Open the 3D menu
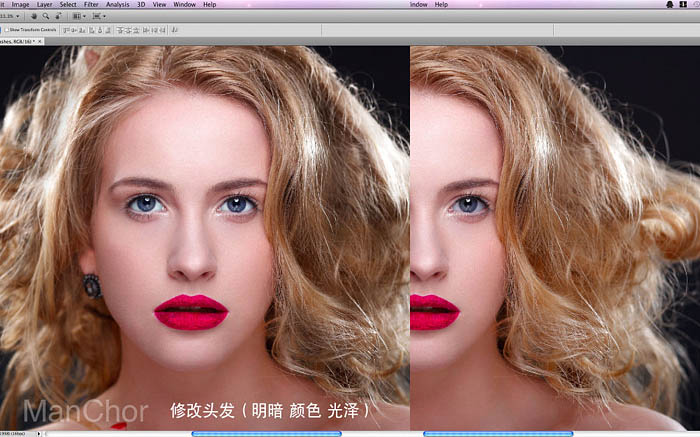The height and width of the screenshot is (437, 700). tap(141, 4)
